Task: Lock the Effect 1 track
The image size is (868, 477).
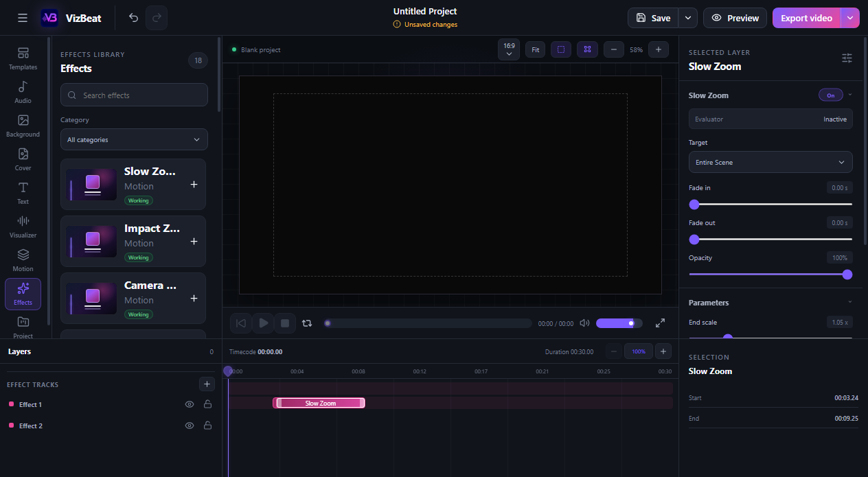Action: click(207, 405)
